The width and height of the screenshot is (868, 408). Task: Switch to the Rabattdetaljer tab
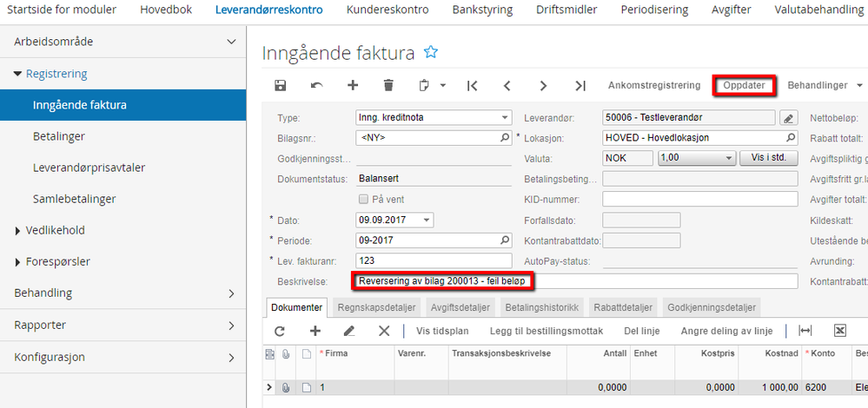point(623,307)
